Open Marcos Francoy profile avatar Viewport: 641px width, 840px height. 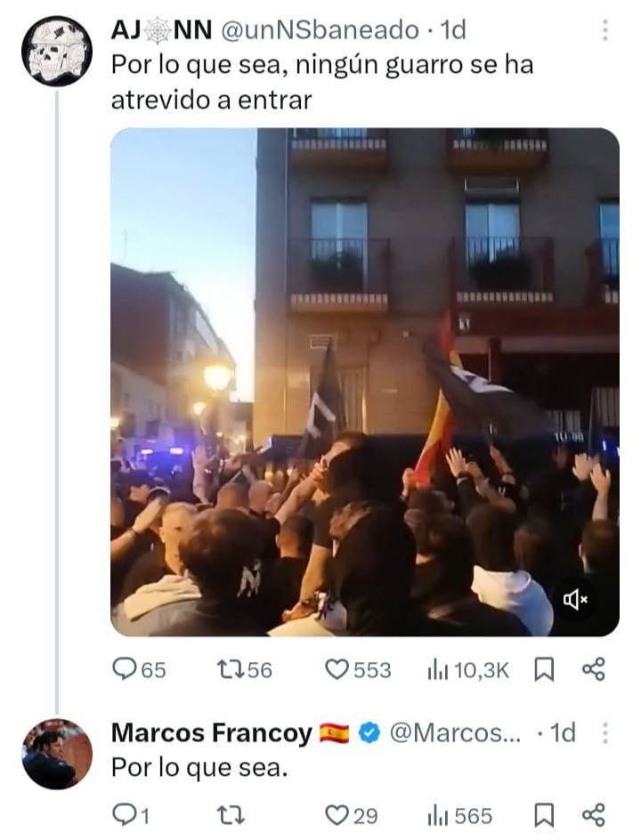tap(57, 754)
